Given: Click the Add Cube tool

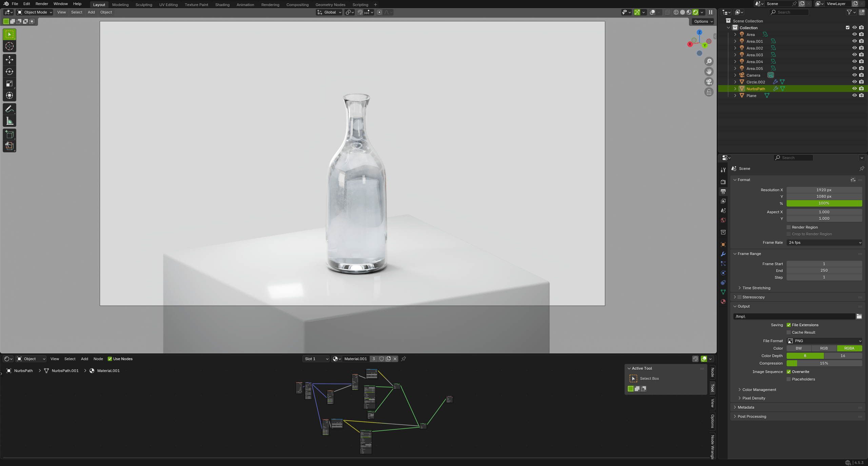Looking at the screenshot, I should [x=9, y=134].
